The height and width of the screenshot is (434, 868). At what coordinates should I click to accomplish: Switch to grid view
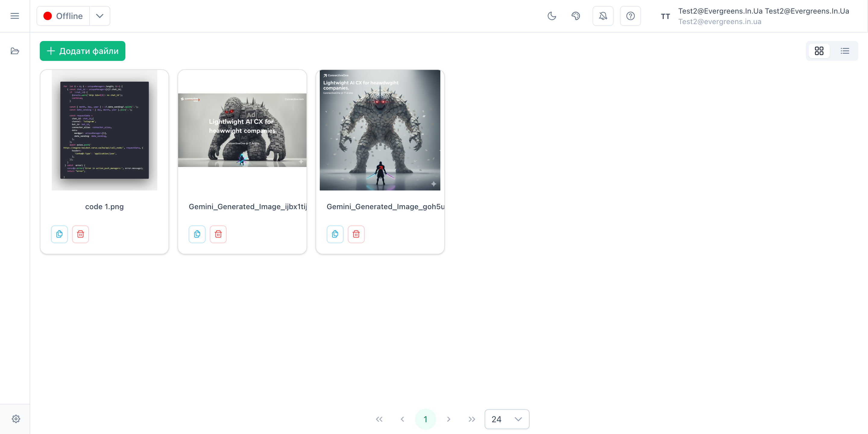click(819, 51)
